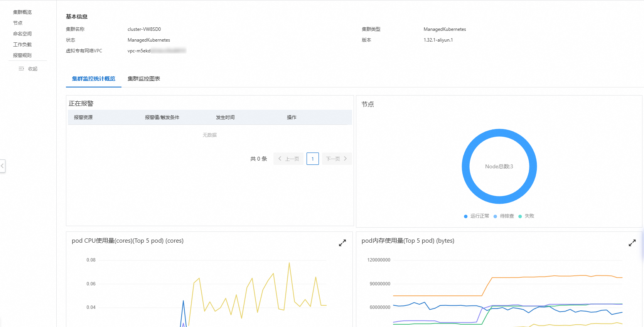Click the 正在报警 panel title

point(81,104)
